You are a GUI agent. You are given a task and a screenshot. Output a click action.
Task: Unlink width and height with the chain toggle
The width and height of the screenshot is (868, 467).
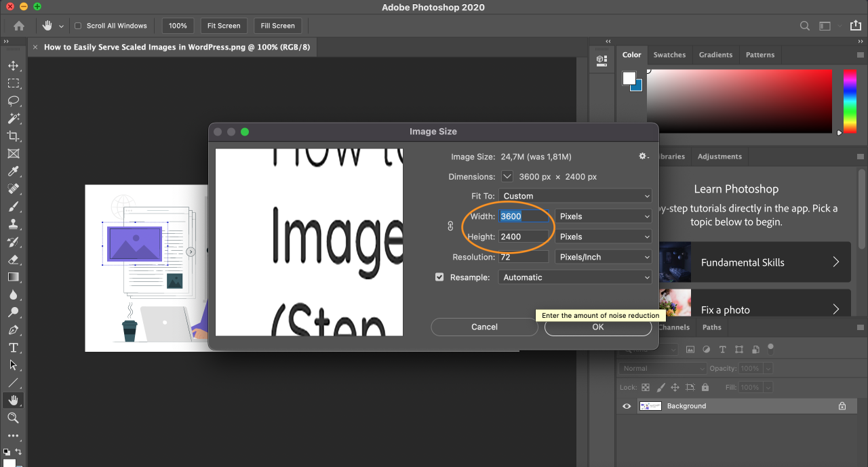450,226
